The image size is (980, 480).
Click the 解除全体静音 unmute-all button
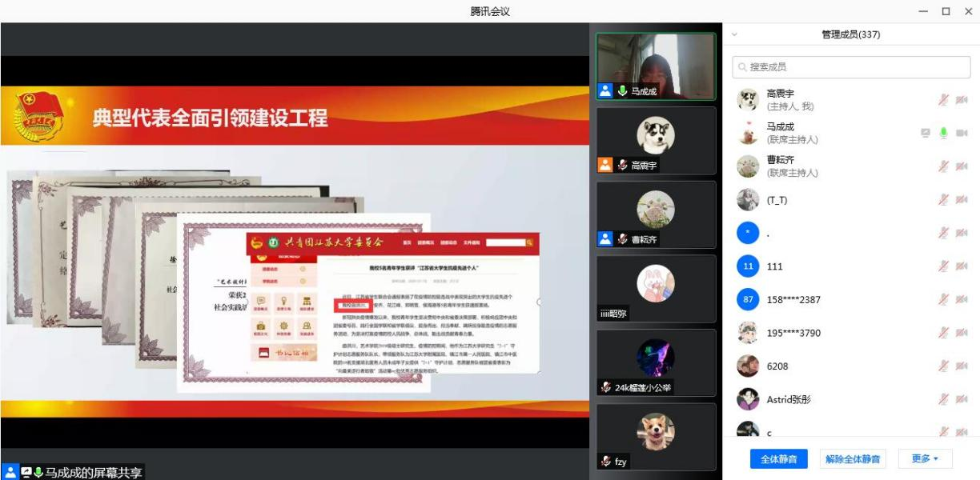coord(853,459)
